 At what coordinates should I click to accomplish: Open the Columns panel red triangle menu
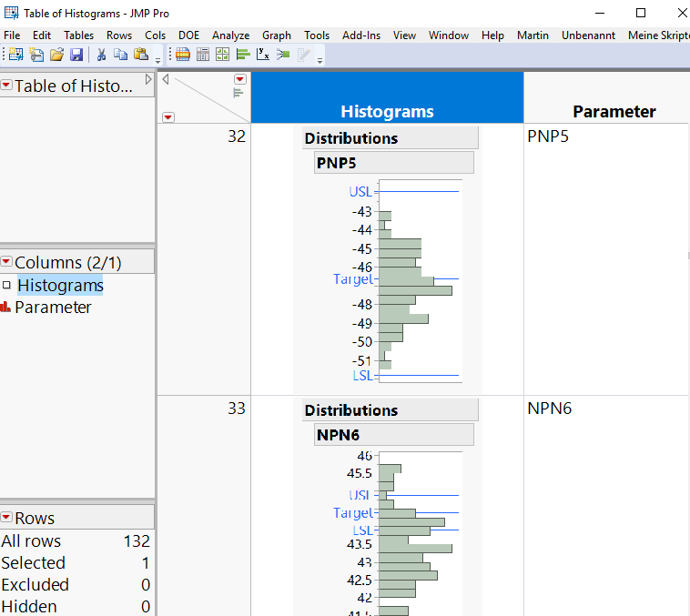tap(7, 262)
